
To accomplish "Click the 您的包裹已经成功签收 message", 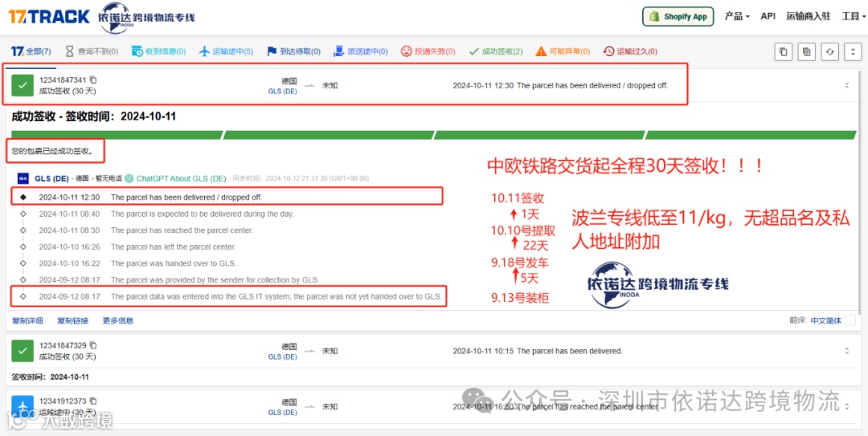I will coord(52,150).
